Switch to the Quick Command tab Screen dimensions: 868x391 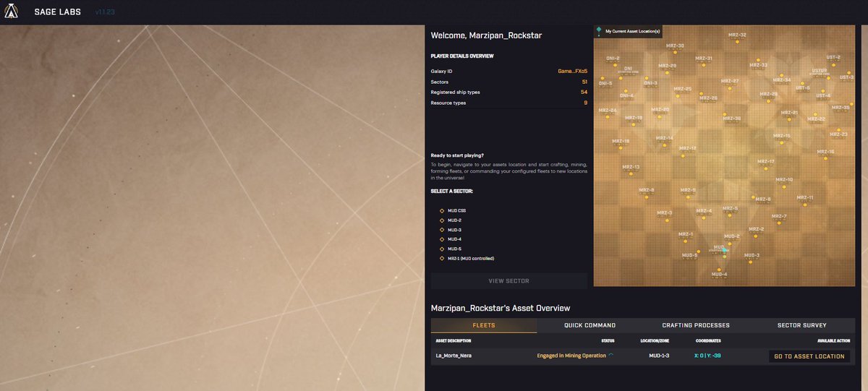[590, 325]
